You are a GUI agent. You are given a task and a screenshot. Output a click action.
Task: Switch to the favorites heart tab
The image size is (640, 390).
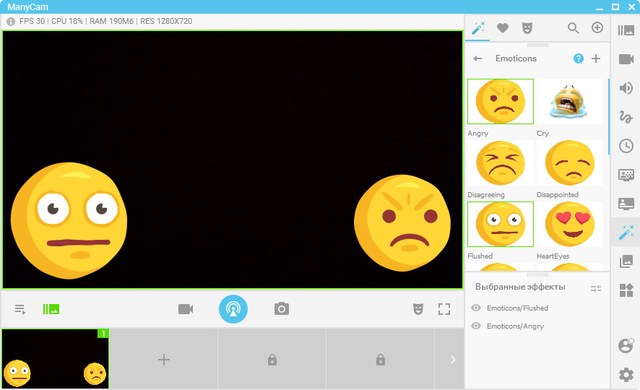click(502, 28)
